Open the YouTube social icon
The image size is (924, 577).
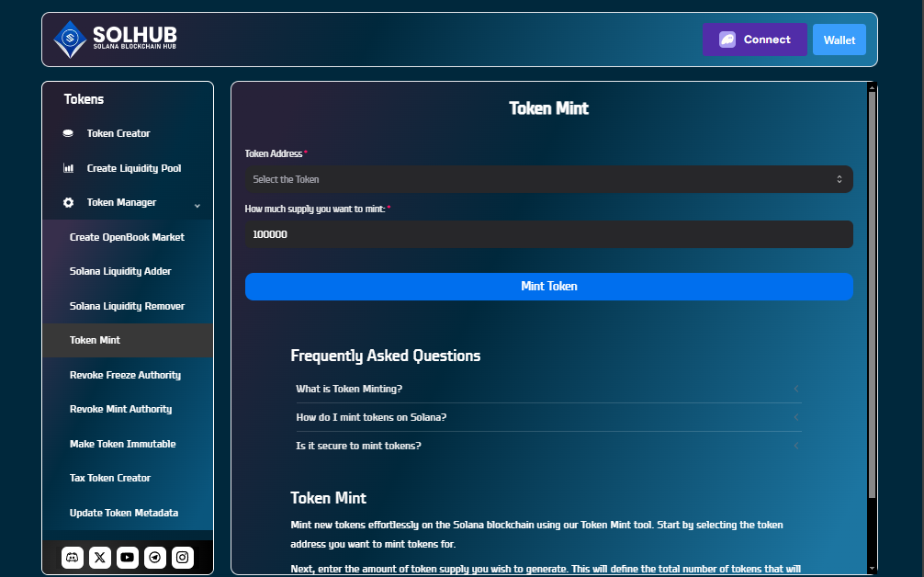[x=128, y=557]
